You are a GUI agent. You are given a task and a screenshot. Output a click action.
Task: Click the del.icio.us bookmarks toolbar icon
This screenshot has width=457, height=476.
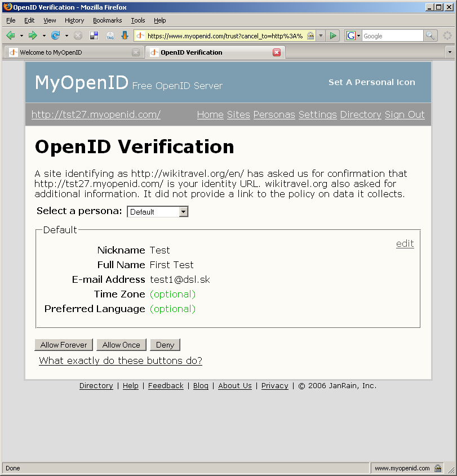94,35
